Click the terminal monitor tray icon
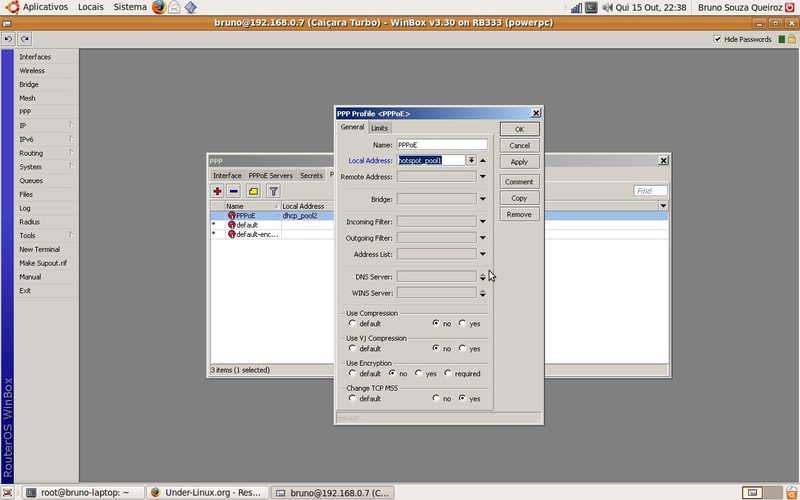The width and height of the screenshot is (800, 500). [591, 7]
